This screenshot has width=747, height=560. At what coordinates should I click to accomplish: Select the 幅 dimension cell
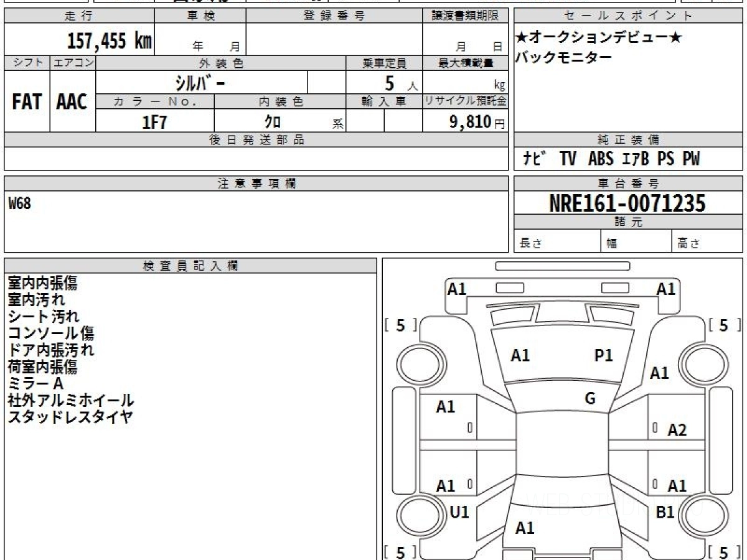point(636,241)
